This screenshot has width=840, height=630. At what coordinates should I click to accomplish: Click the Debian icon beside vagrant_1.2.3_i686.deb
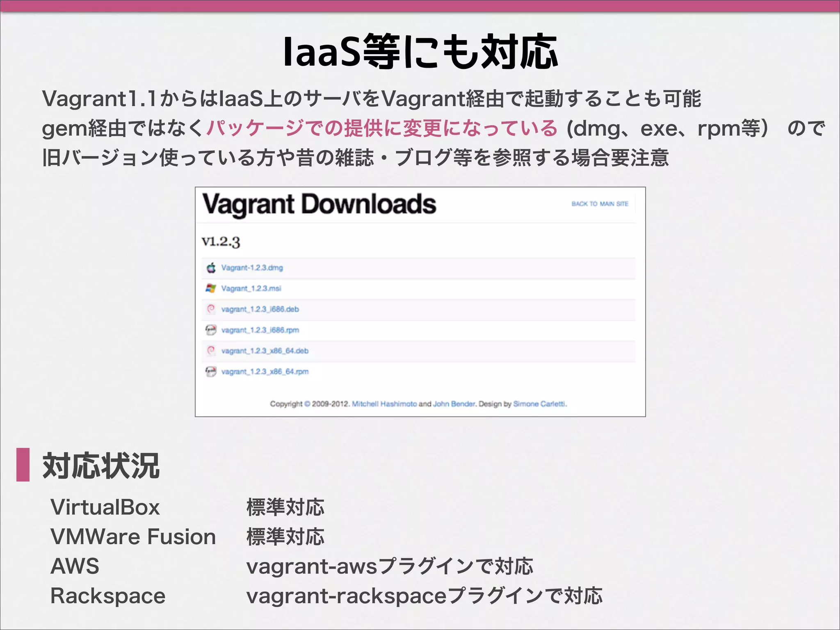click(211, 309)
